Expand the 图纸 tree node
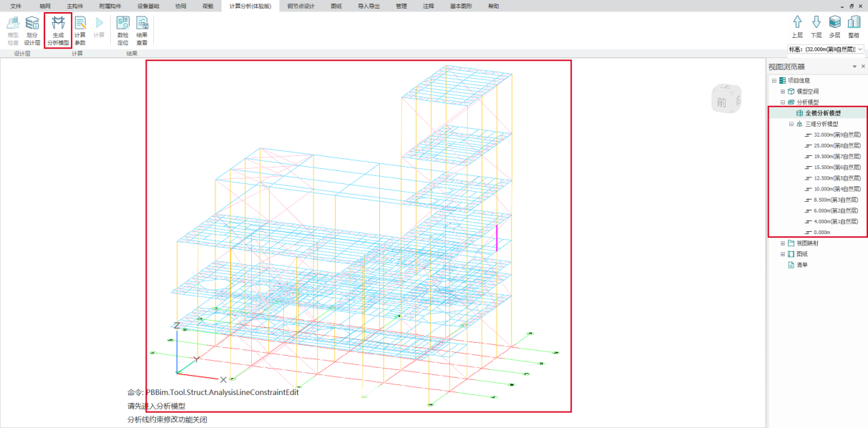The width and height of the screenshot is (868, 428). click(783, 254)
